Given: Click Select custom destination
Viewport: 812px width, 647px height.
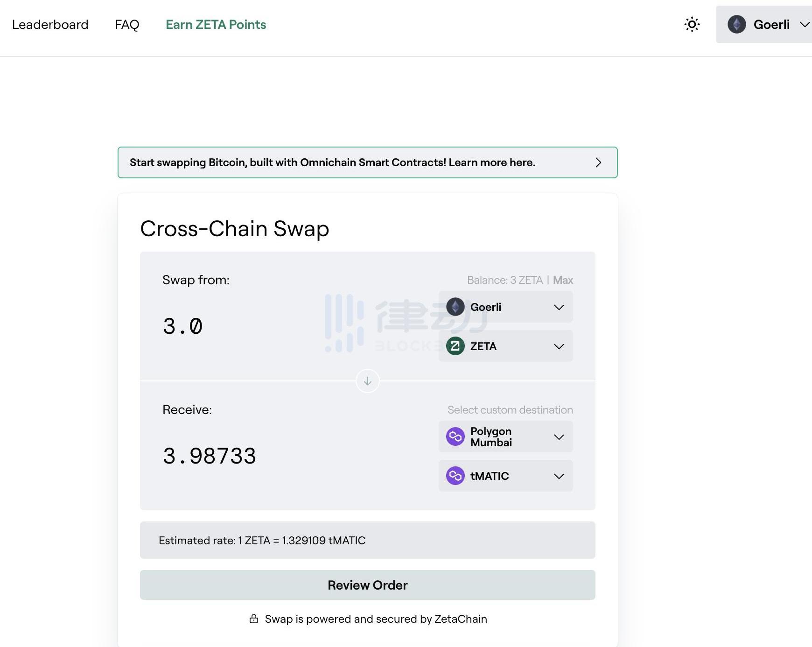Looking at the screenshot, I should coord(510,410).
